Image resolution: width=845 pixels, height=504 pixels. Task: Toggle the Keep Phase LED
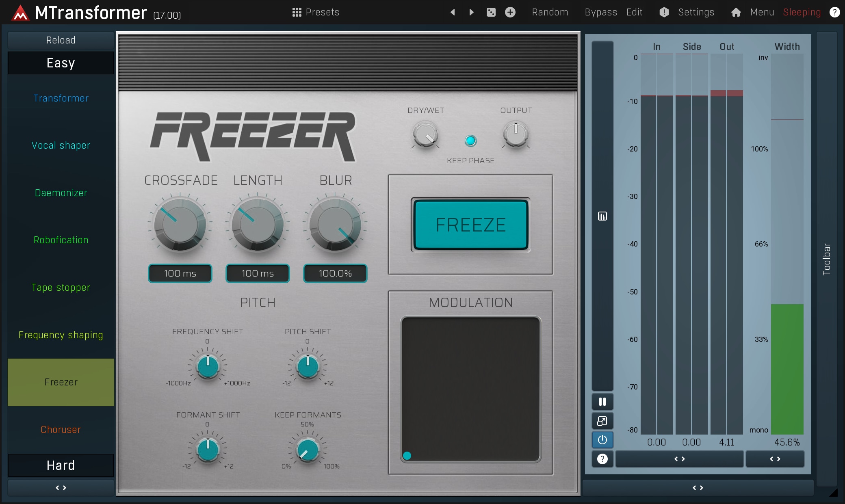tap(470, 141)
